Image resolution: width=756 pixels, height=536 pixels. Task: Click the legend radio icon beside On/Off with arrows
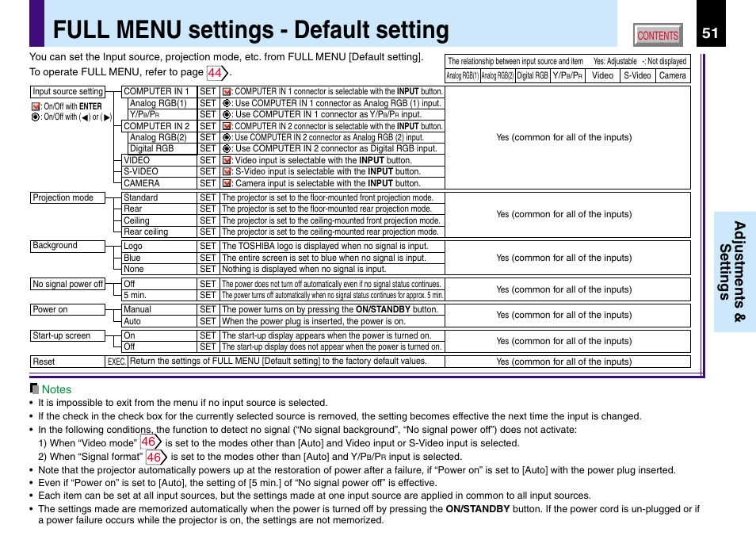(x=35, y=117)
